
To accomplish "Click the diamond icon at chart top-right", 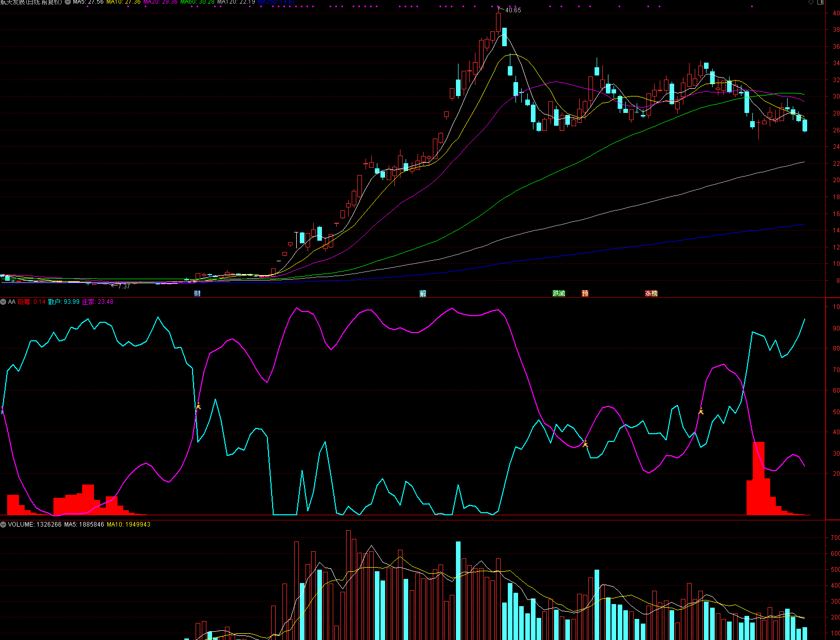I will (x=811, y=2).
